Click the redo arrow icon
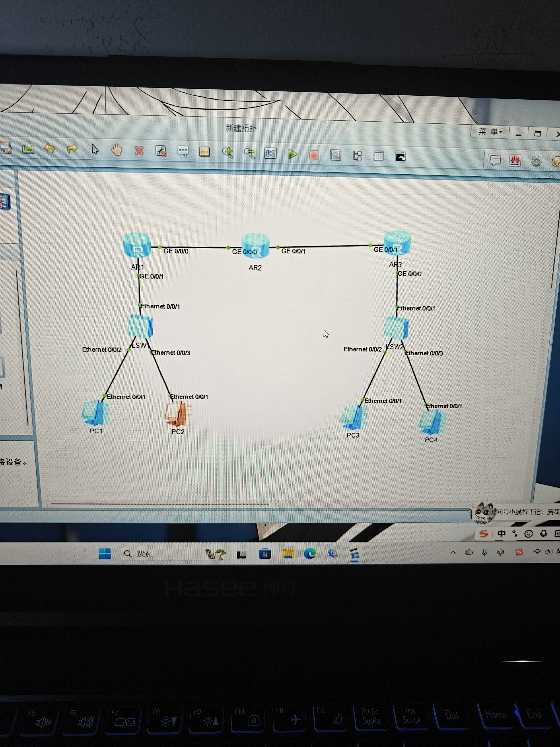Viewport: 560px width, 747px height. pos(72,149)
